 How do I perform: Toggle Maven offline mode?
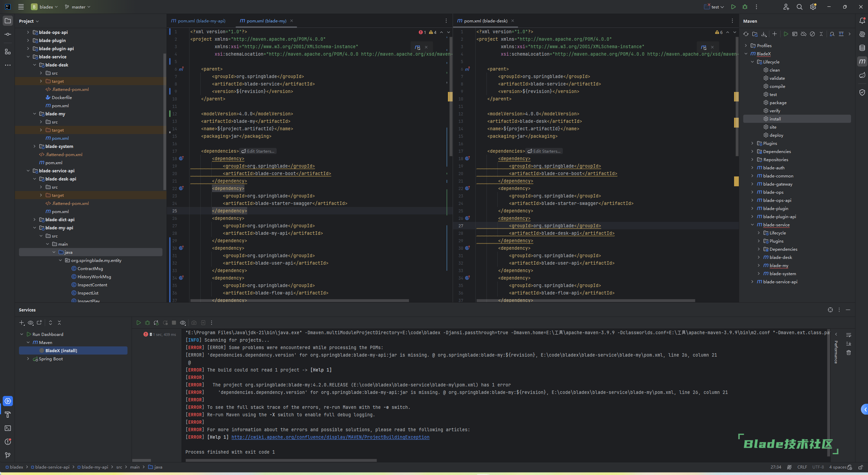[803, 34]
